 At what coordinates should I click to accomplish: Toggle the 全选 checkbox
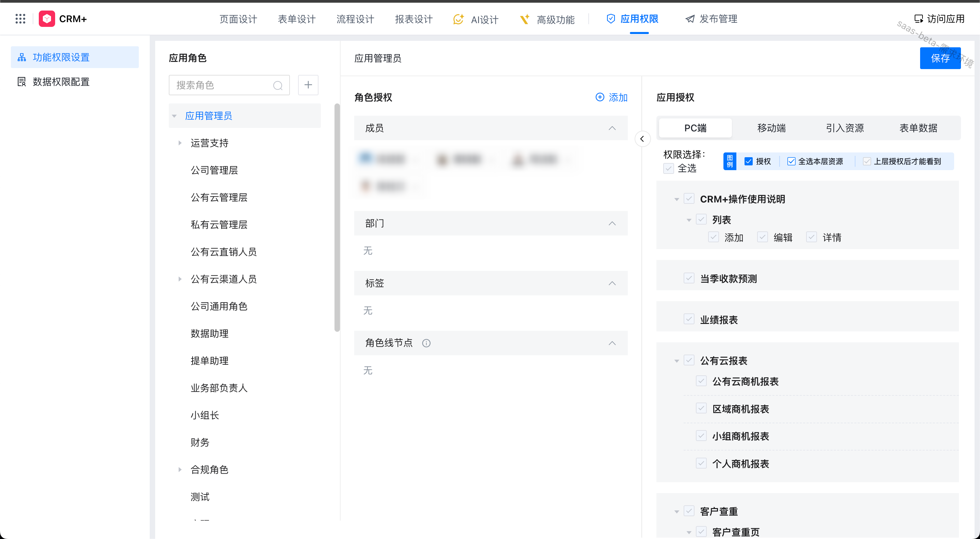[668, 168]
